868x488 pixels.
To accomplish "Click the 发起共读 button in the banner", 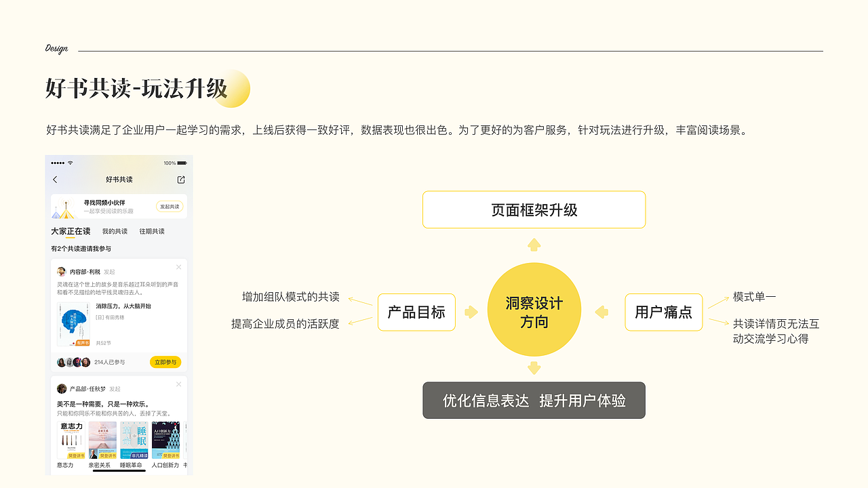I will [170, 206].
